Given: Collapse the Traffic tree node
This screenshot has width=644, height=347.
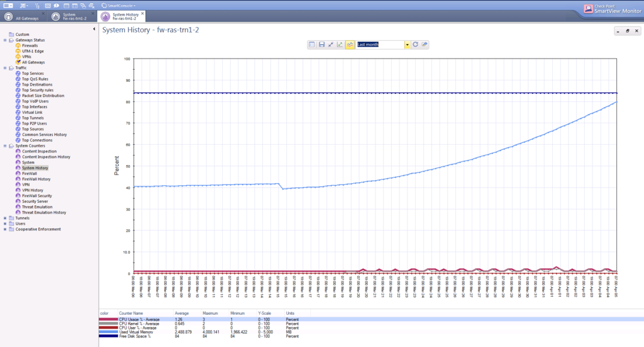Looking at the screenshot, I should click(5, 68).
